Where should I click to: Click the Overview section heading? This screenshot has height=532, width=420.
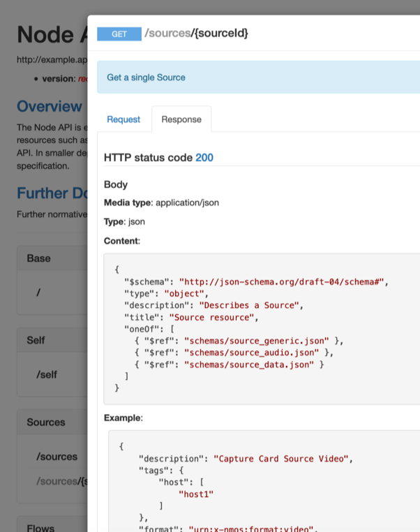(50, 106)
